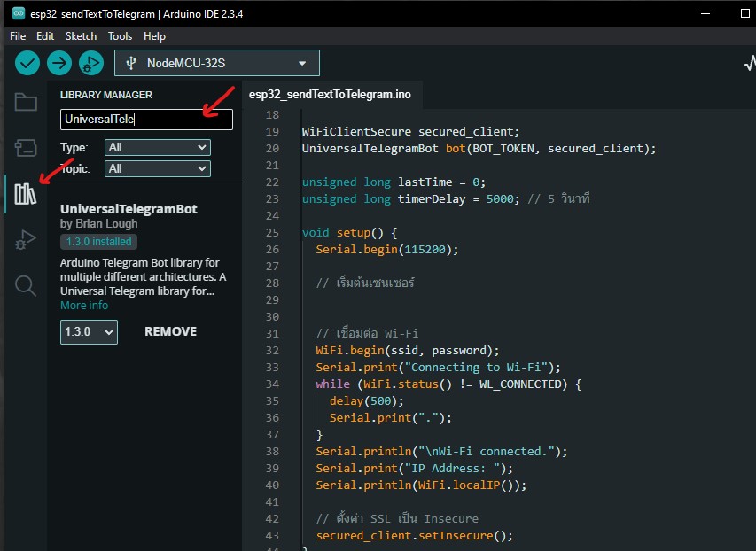Click the 'by Brian Lough' author text
Image resolution: width=756 pixels, height=551 pixels.
pyautogui.click(x=99, y=224)
